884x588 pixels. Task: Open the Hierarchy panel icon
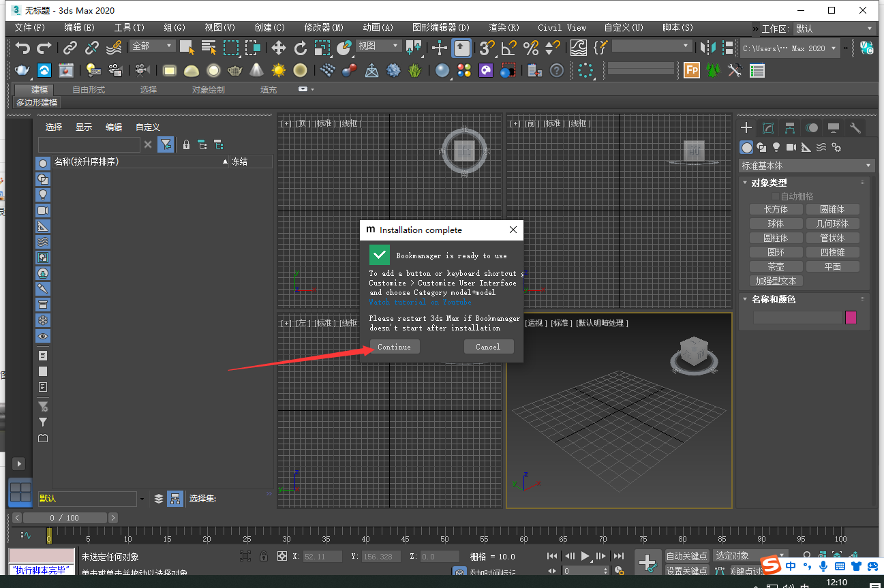coord(790,128)
